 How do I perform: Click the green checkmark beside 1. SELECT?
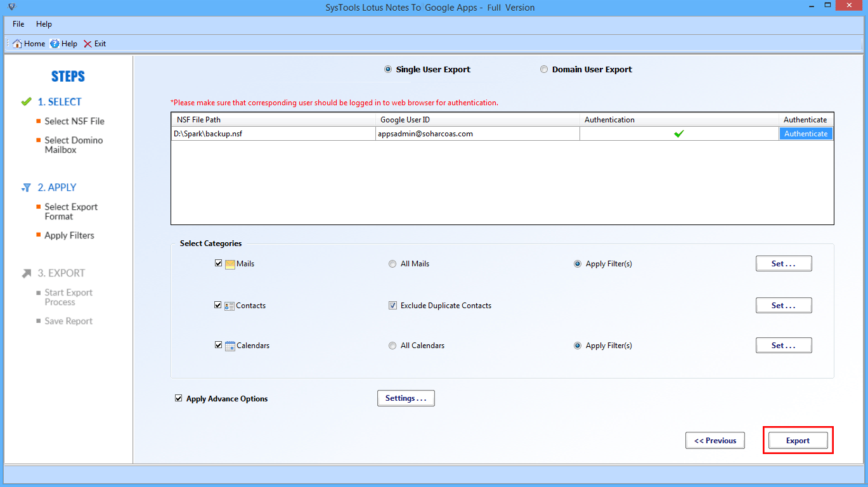point(26,101)
